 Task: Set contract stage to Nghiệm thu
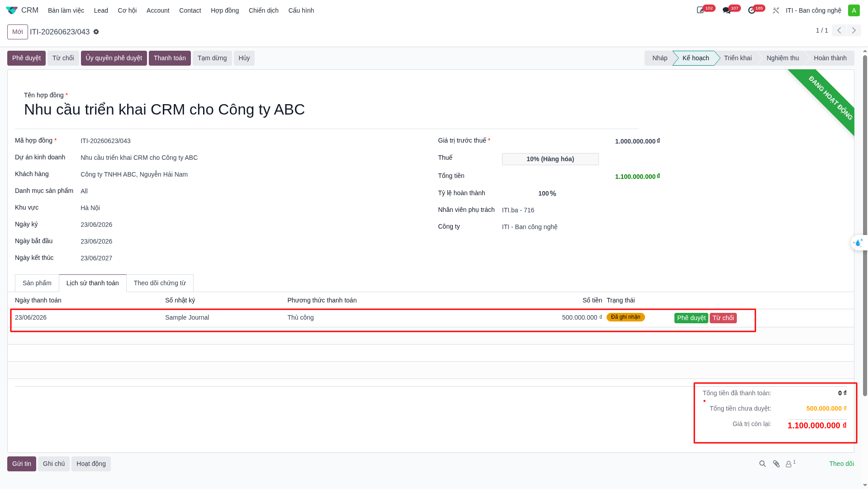point(783,58)
